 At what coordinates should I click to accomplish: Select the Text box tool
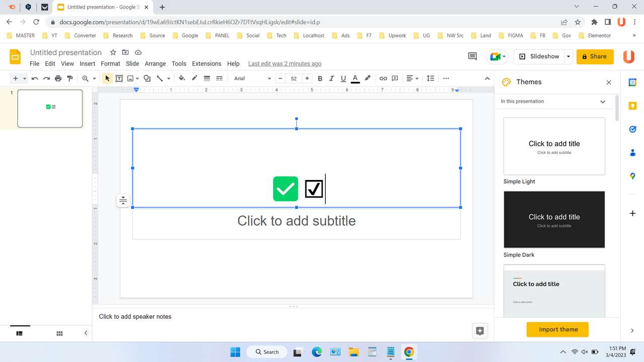(119, 78)
